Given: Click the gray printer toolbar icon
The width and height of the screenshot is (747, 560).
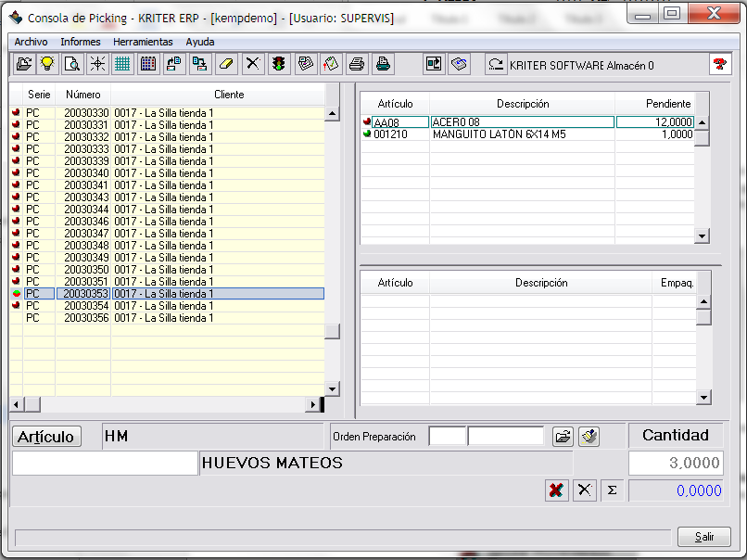Looking at the screenshot, I should [x=357, y=64].
